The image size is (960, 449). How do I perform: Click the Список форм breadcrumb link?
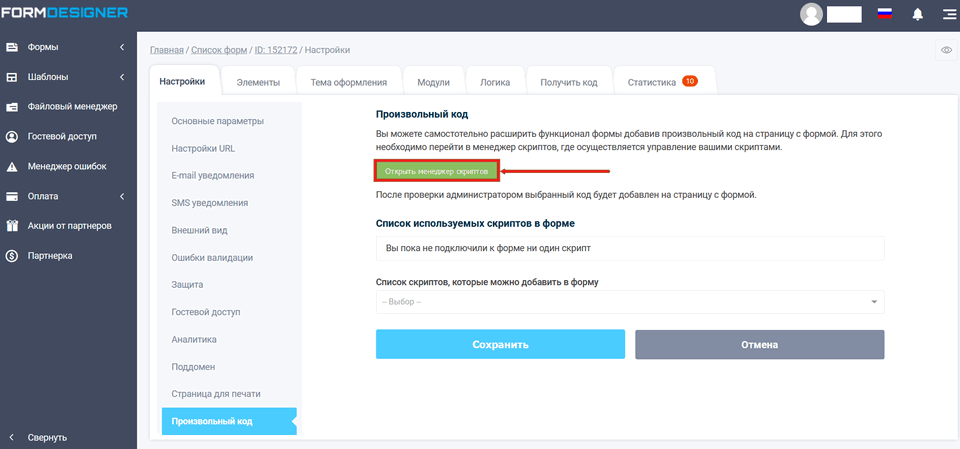(219, 50)
